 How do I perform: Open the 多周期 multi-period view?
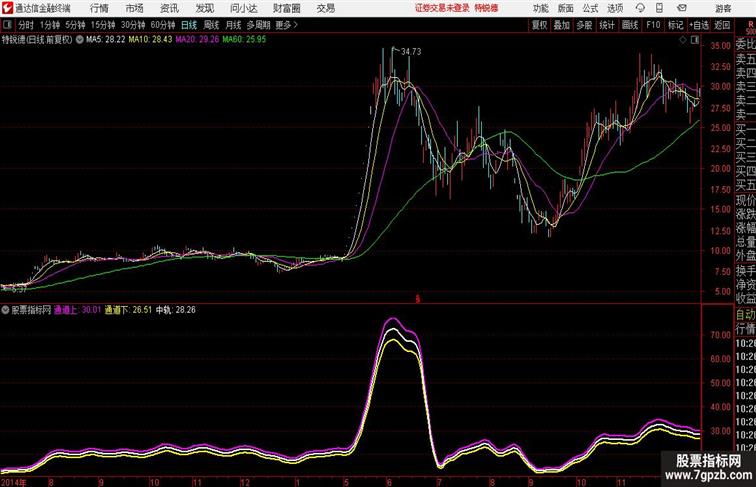click(258, 25)
